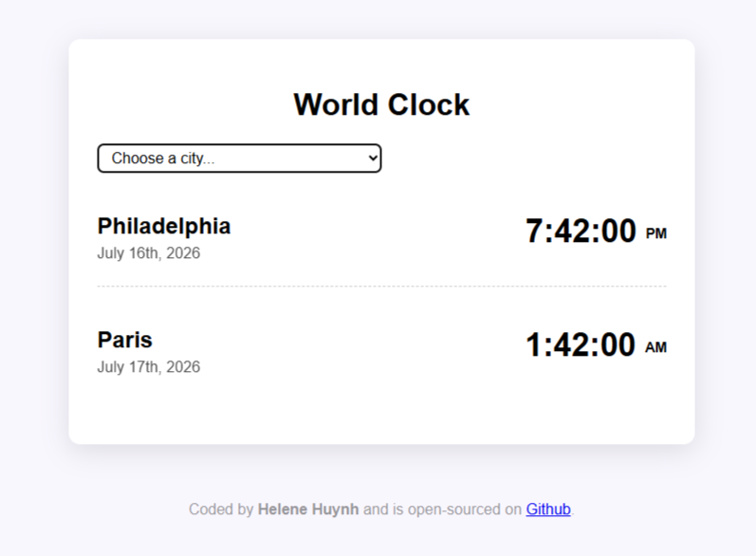This screenshot has width=756, height=556.
Task: Click the dashed divider between cities
Action: 382,287
